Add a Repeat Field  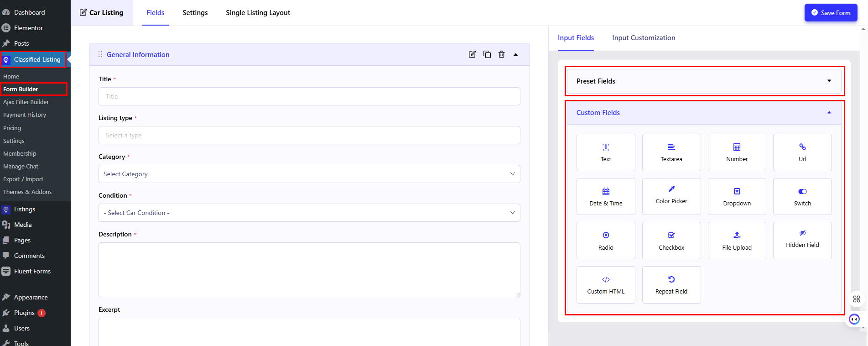671,285
